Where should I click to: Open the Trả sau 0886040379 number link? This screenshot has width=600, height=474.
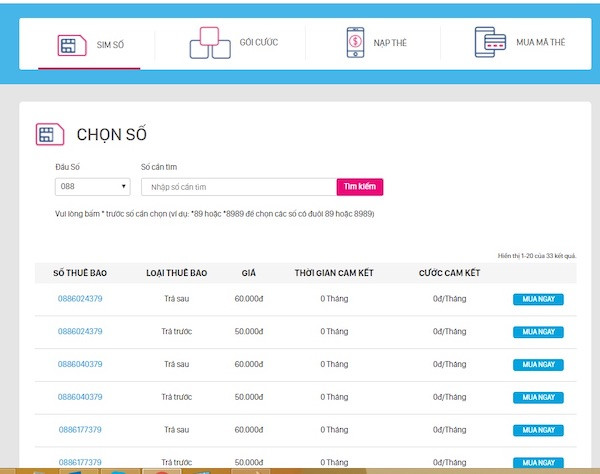point(80,364)
